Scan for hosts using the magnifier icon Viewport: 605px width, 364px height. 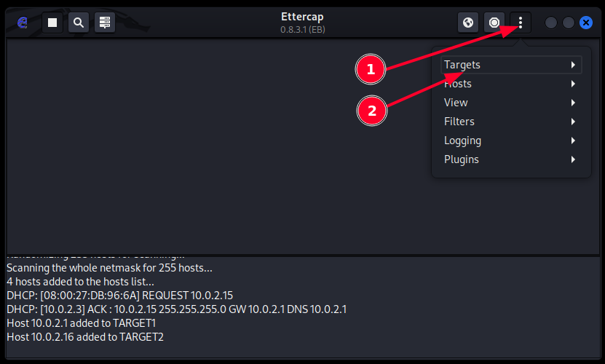tap(79, 23)
